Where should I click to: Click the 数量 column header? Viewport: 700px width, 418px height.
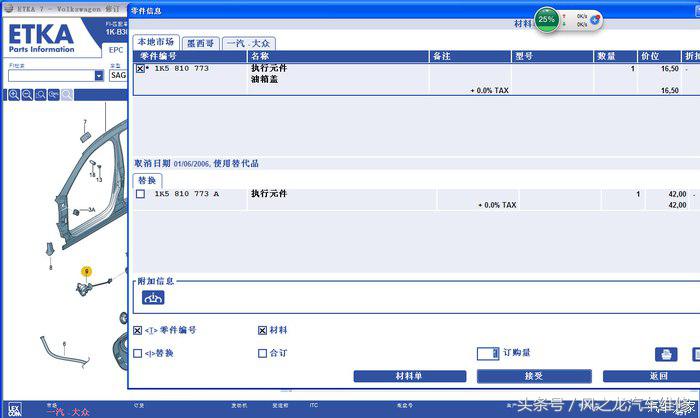click(x=616, y=56)
